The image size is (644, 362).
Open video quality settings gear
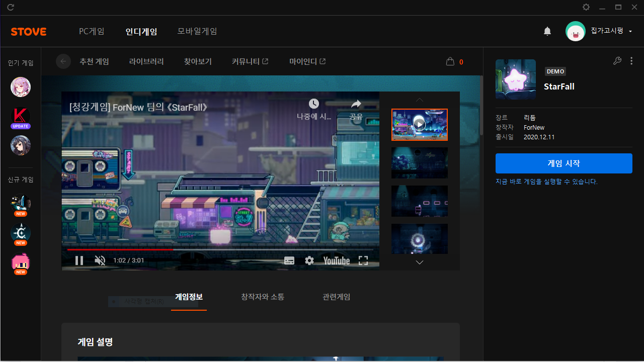[x=309, y=260]
